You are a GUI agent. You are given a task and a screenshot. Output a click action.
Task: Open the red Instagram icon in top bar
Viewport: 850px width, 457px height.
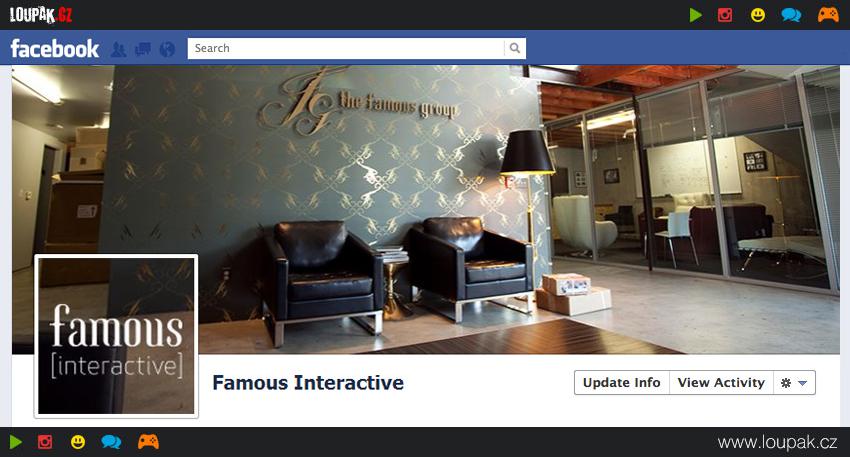[725, 15]
